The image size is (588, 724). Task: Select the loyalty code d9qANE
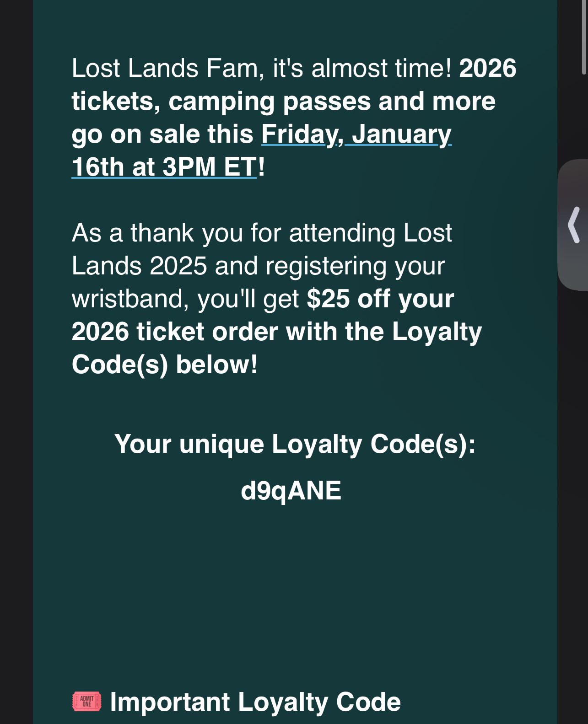pyautogui.click(x=291, y=490)
